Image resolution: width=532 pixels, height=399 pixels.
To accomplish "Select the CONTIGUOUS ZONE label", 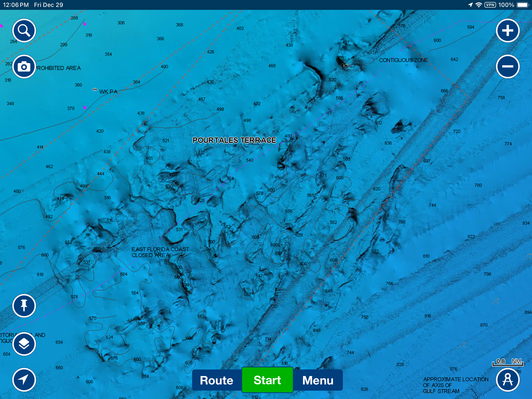I will point(403,60).
